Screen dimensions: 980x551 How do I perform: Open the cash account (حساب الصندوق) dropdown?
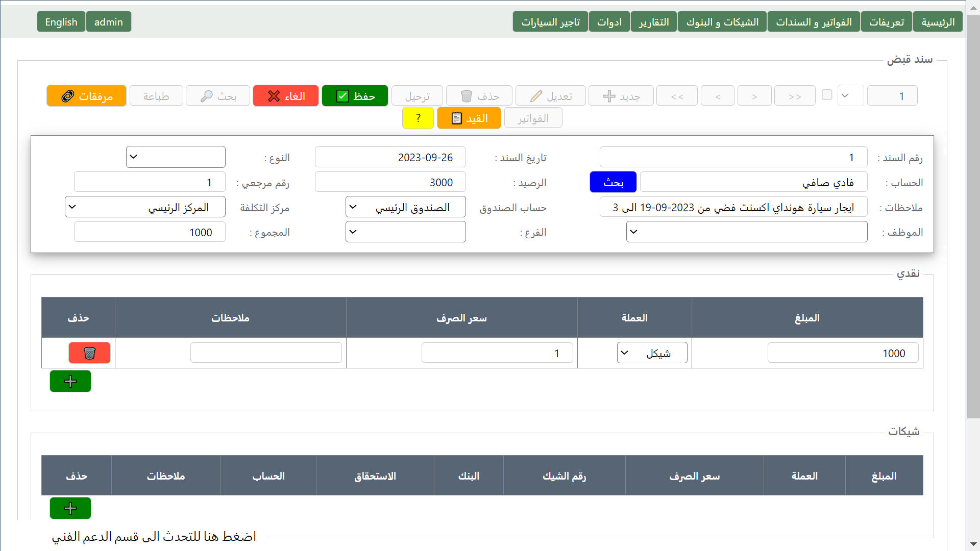pos(405,207)
